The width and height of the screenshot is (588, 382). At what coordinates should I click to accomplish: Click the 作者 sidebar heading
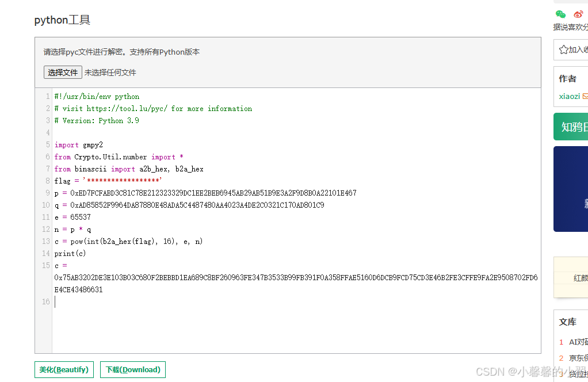click(567, 78)
